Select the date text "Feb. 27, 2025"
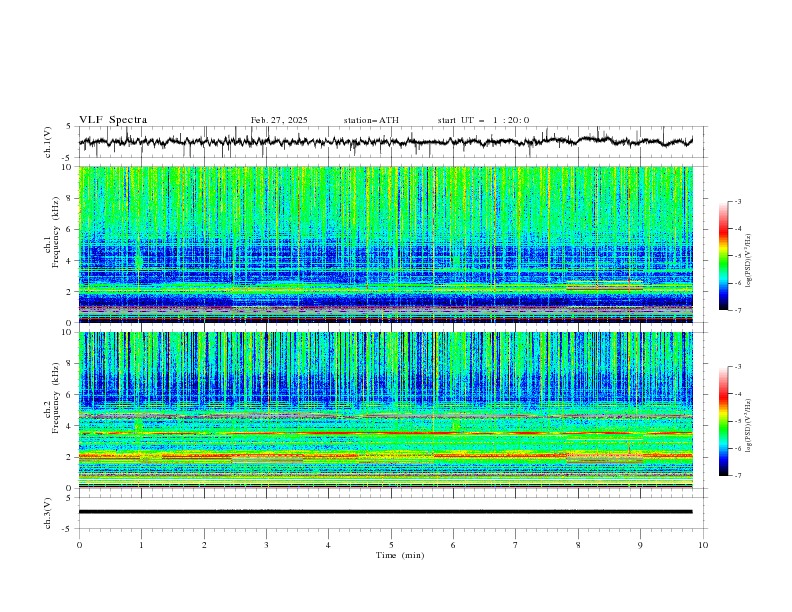This screenshot has width=792, height=612. (x=279, y=120)
